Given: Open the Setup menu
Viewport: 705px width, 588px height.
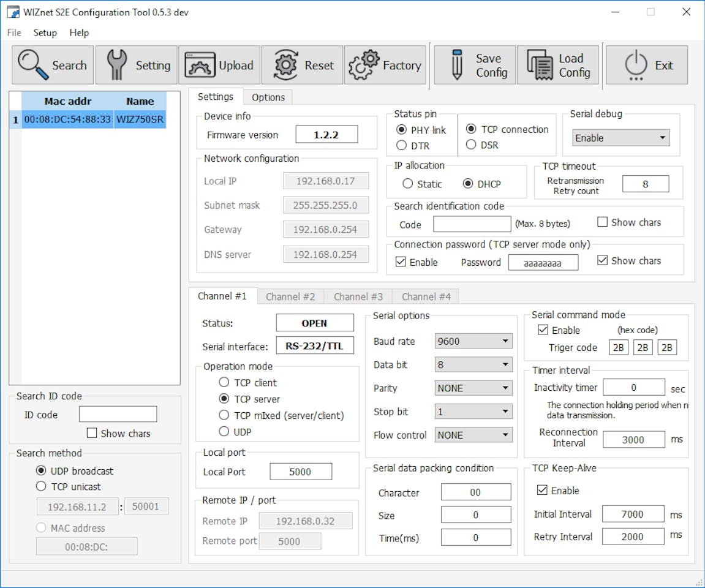Looking at the screenshot, I should pos(45,32).
